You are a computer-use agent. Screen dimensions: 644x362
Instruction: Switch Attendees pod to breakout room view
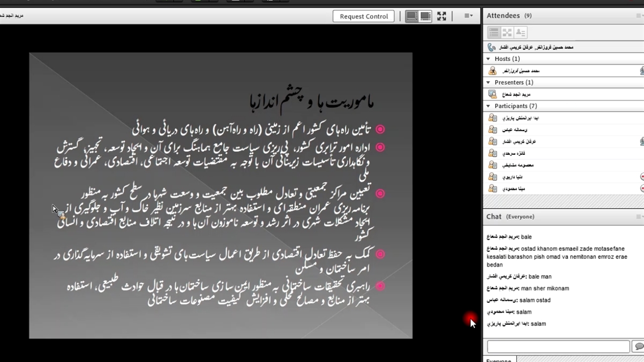507,33
